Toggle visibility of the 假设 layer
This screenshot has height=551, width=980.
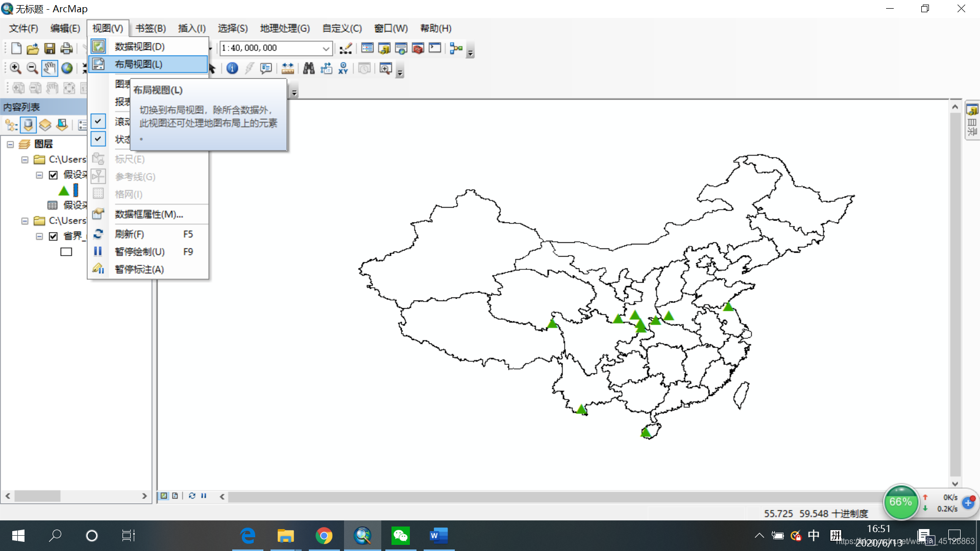(x=53, y=175)
